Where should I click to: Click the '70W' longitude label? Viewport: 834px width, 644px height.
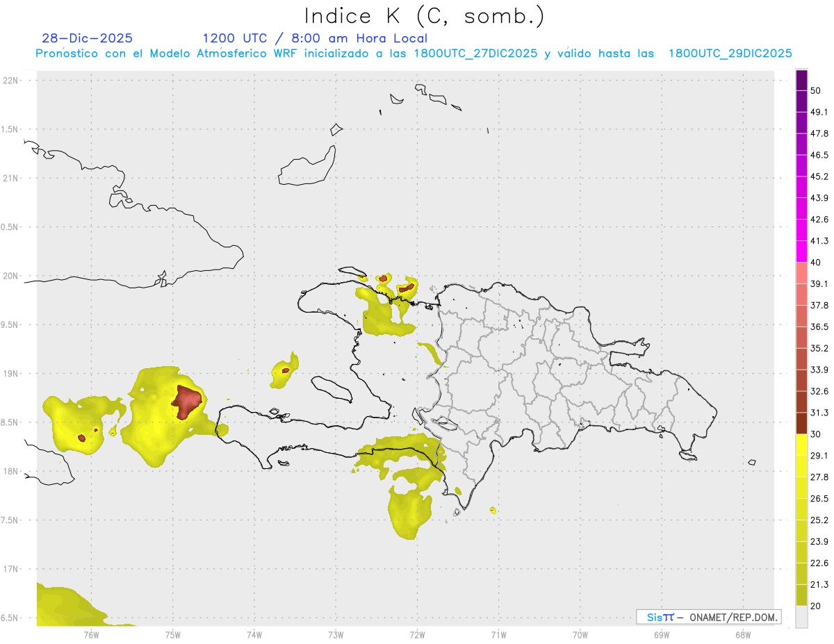pos(580,634)
